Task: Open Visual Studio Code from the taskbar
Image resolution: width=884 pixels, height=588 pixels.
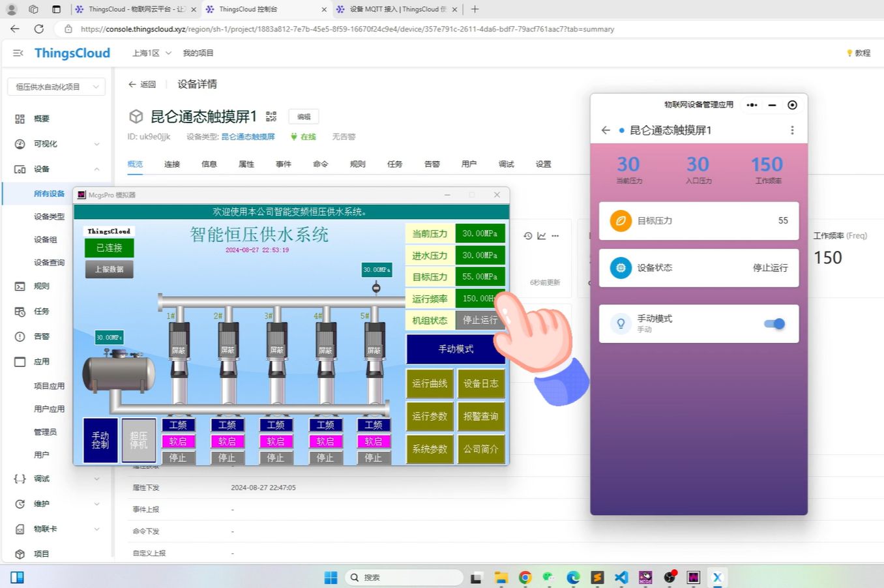Action: coord(621,578)
